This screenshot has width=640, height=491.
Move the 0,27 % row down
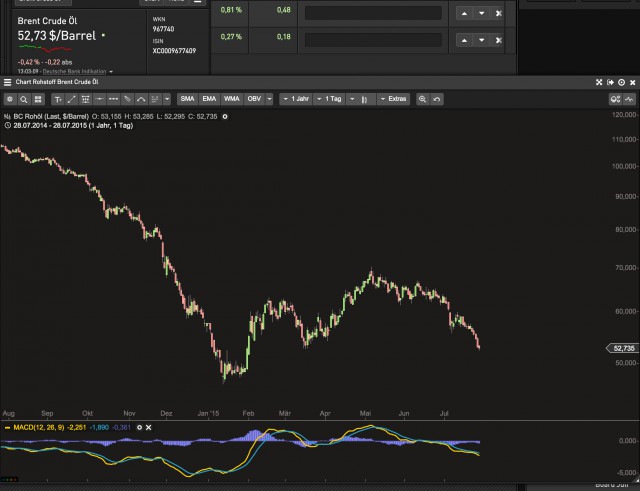pos(482,40)
